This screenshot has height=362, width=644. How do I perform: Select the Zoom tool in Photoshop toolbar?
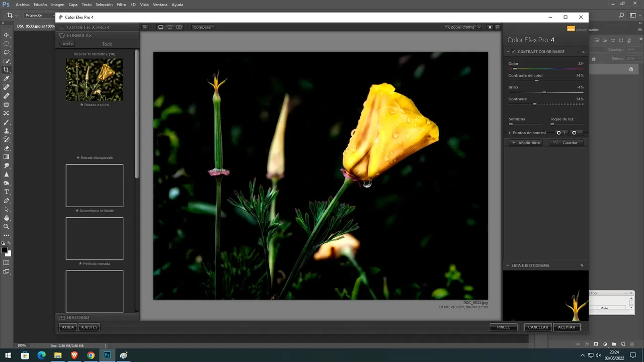(x=7, y=227)
